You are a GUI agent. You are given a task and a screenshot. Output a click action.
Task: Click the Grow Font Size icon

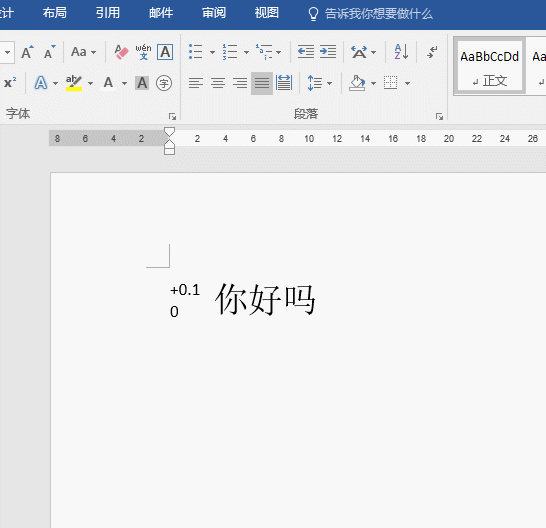pyautogui.click(x=27, y=52)
